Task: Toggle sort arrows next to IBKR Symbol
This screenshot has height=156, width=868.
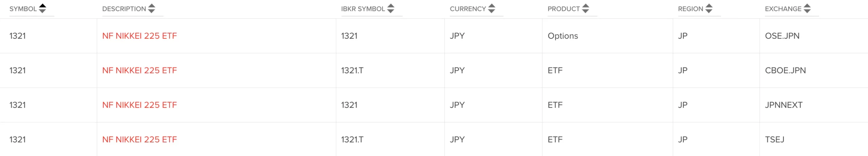Action: pos(391,8)
